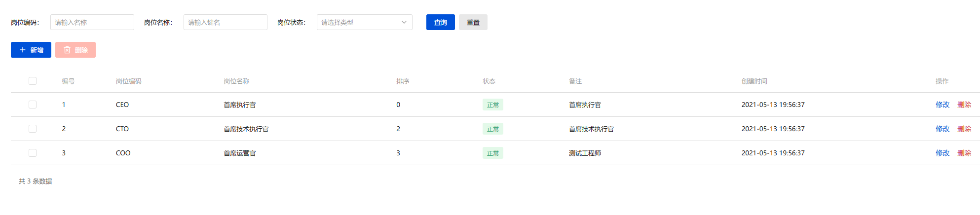Edit the CTO row via 修改
Screen dimensions: 980x215
(942, 129)
